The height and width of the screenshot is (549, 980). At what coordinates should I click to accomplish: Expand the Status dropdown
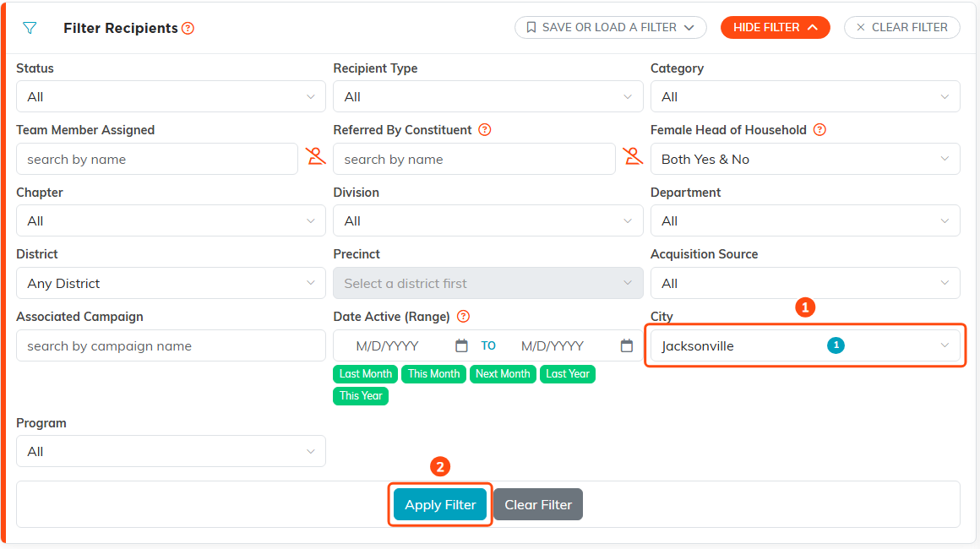coord(171,97)
